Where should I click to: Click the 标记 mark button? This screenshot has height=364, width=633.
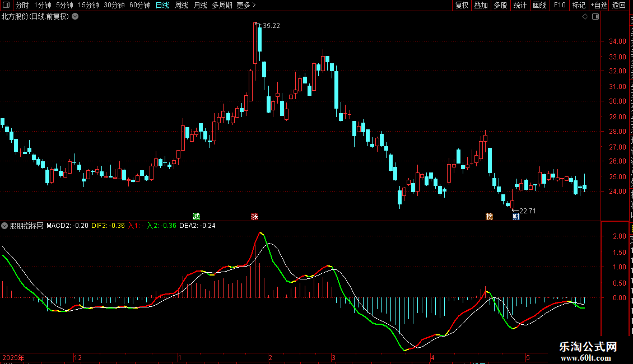coord(579,5)
